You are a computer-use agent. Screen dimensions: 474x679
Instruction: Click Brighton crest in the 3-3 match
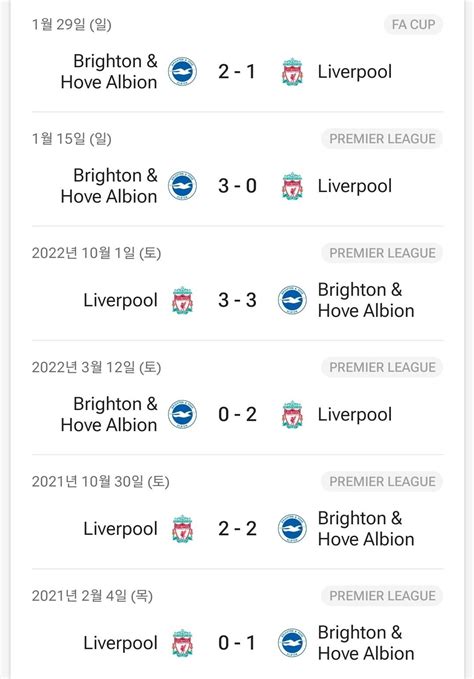[x=292, y=300]
